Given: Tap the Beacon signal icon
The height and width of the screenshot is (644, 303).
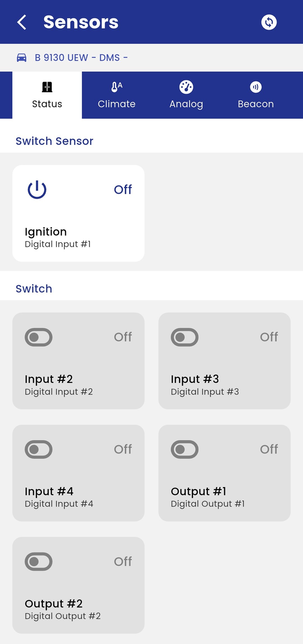Looking at the screenshot, I should [256, 87].
